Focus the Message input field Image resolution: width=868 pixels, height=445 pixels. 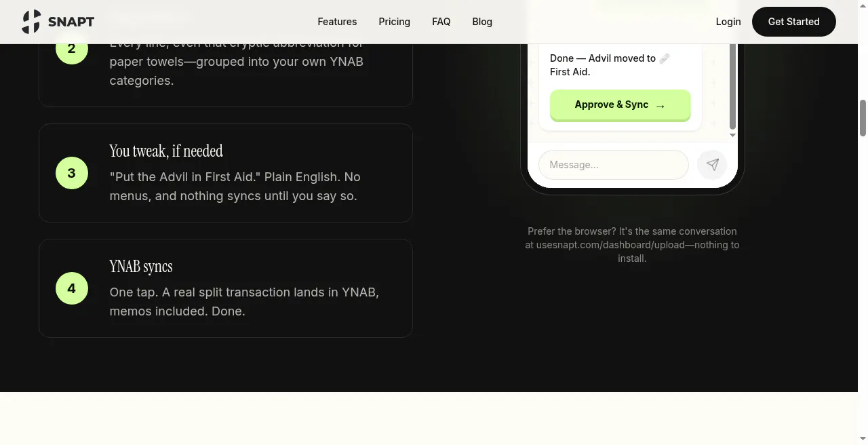point(613,165)
